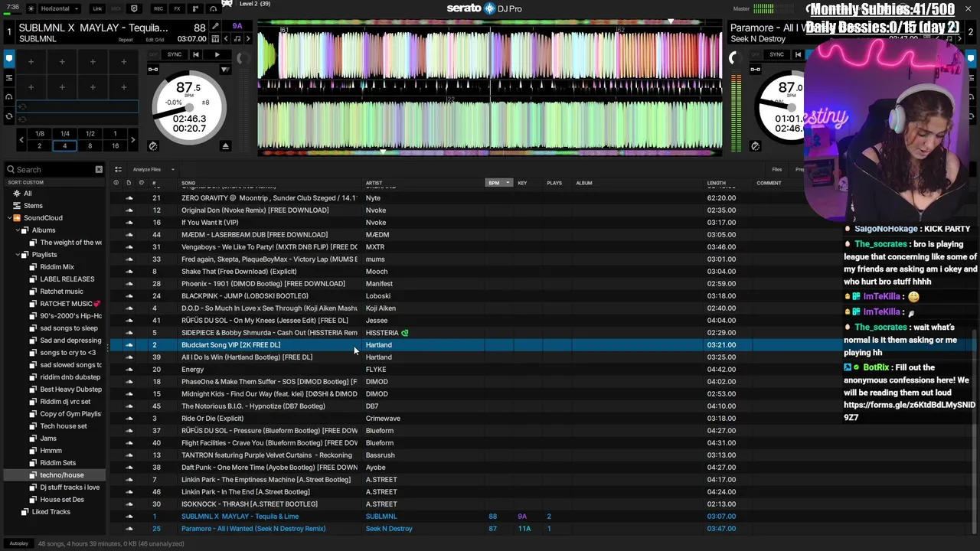Image resolution: width=980 pixels, height=551 pixels.
Task: Click the Analyze Files button
Action: coord(146,169)
